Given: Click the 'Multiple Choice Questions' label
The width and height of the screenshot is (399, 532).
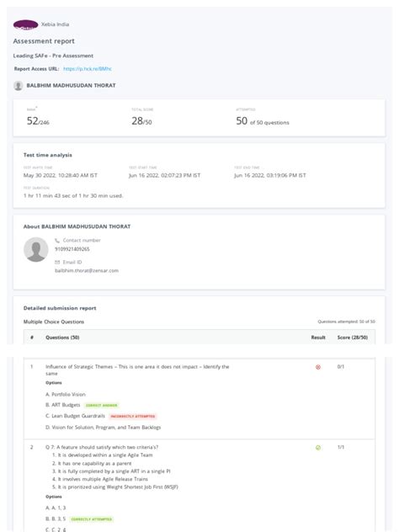Looking at the screenshot, I should pos(54,322).
